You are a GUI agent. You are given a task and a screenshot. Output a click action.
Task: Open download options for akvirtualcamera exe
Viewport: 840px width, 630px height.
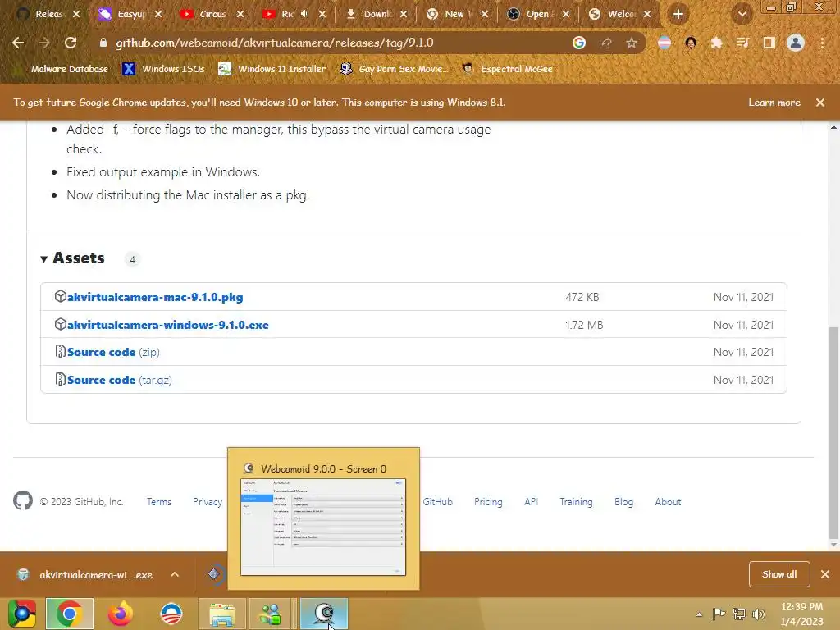[x=175, y=574]
